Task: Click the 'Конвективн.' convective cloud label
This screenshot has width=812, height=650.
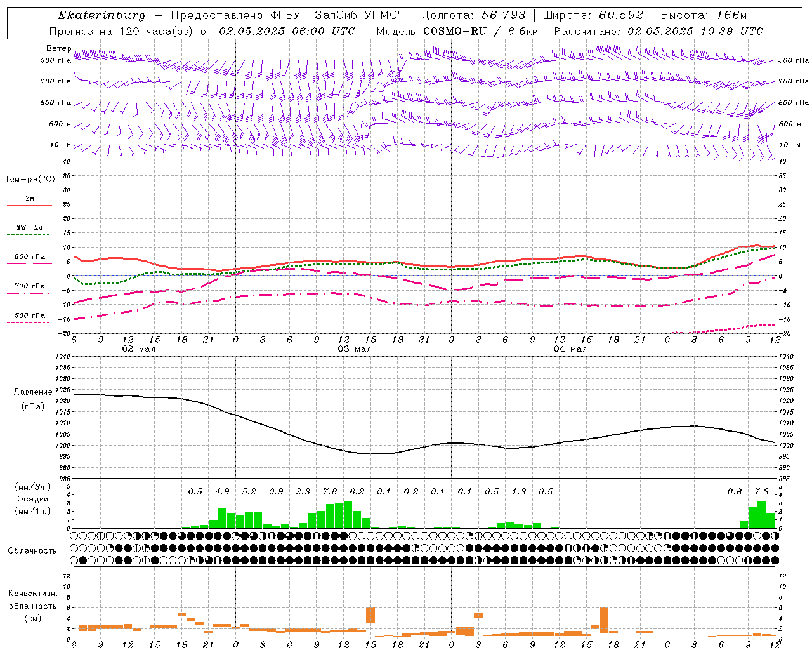Action: [x=32, y=594]
